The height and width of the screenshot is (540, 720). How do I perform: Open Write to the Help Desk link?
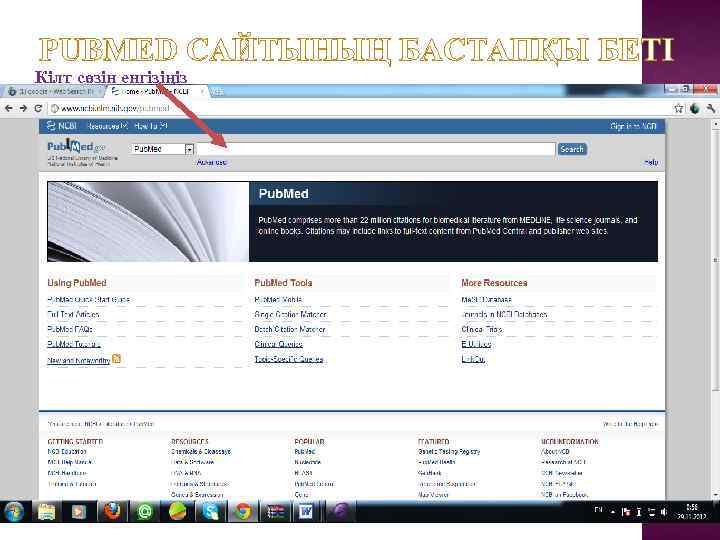(630, 424)
